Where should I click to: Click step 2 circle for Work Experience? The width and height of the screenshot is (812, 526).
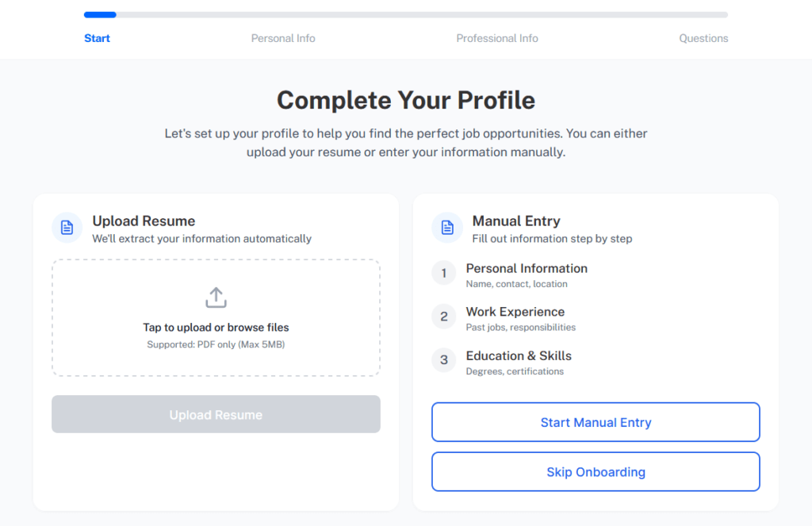click(444, 317)
